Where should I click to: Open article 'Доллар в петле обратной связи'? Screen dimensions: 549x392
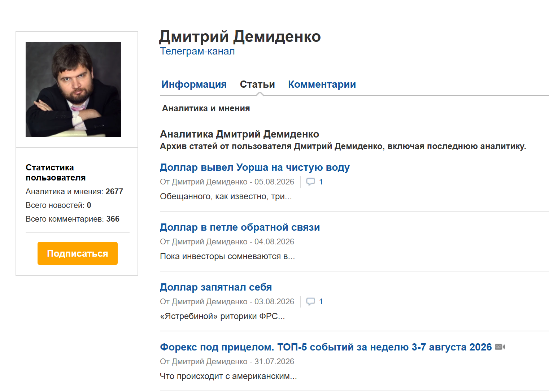(x=240, y=227)
